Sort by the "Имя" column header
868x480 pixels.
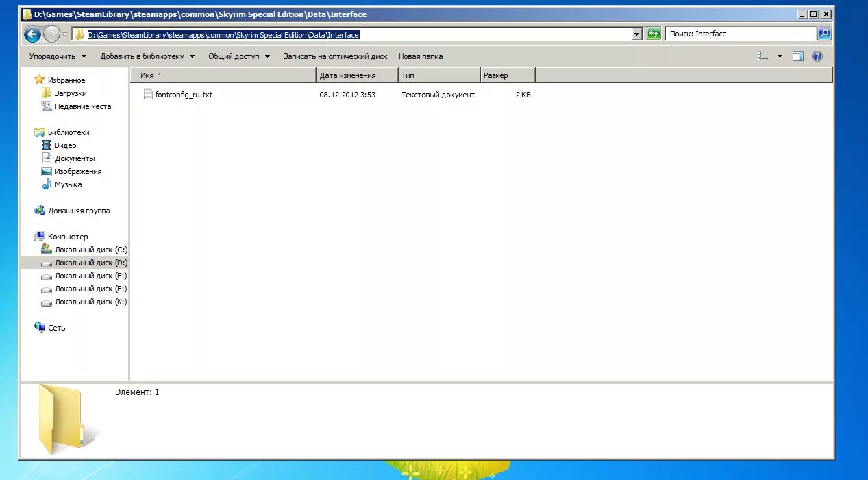click(x=223, y=75)
